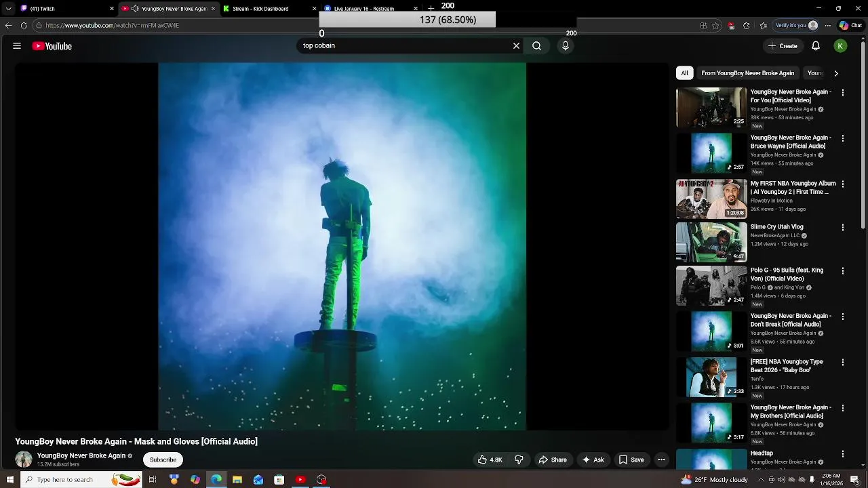Image resolution: width=868 pixels, height=488 pixels.
Task: Select the All filter chip
Action: 684,73
